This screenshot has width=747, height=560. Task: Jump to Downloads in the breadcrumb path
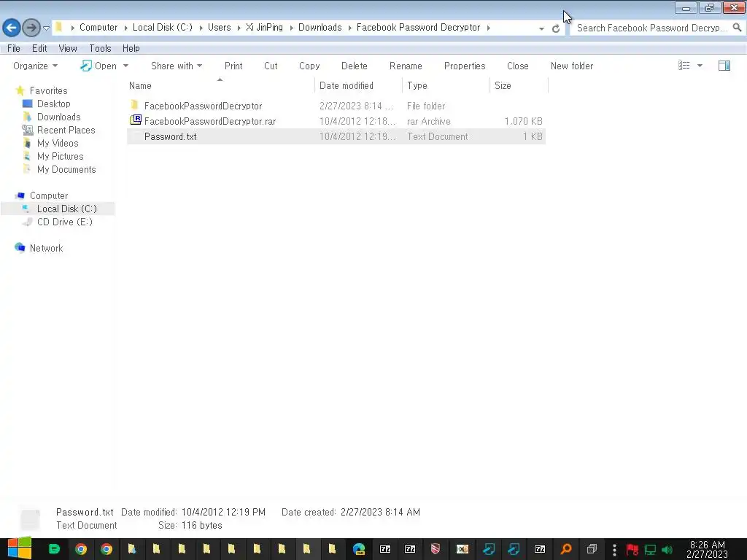pyautogui.click(x=320, y=28)
